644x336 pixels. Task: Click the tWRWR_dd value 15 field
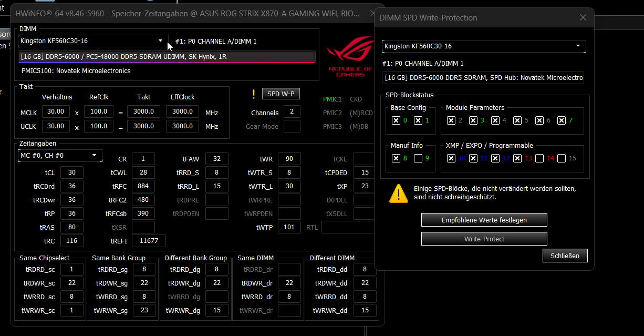365,310
